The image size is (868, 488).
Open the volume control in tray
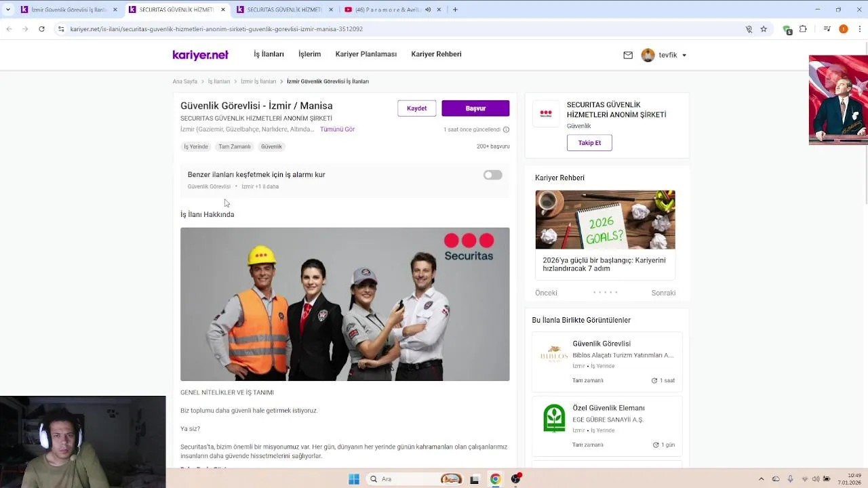tap(815, 479)
